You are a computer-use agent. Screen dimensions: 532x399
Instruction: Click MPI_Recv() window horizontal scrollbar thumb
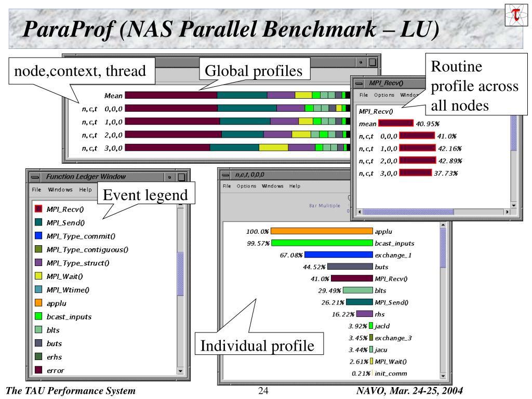coord(408,212)
